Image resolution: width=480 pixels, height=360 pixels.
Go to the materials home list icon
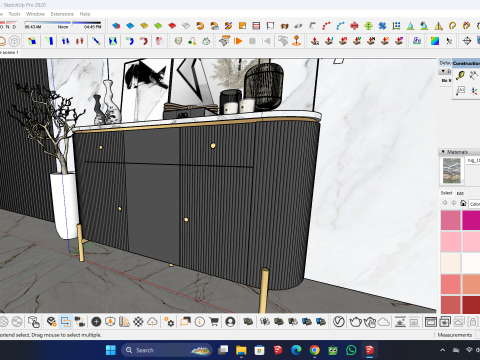point(463,203)
